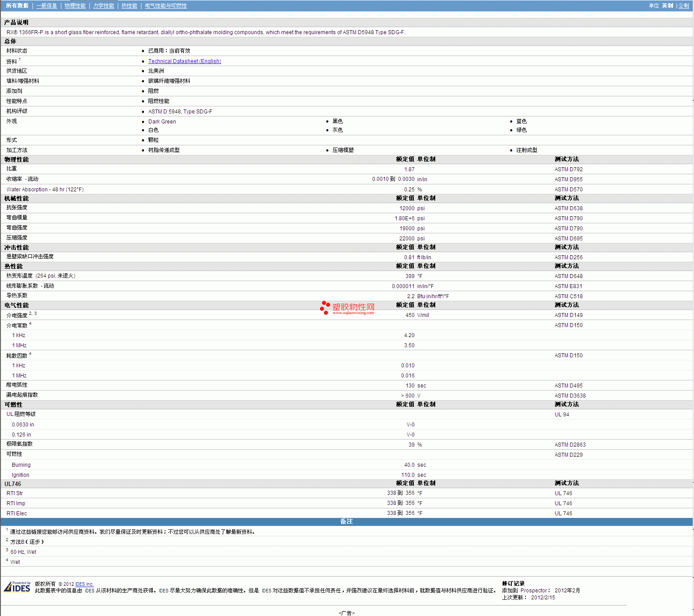The width and height of the screenshot is (694, 616).
Task: Click the red 塑胶物性网 watermark logo
Action: (x=348, y=308)
